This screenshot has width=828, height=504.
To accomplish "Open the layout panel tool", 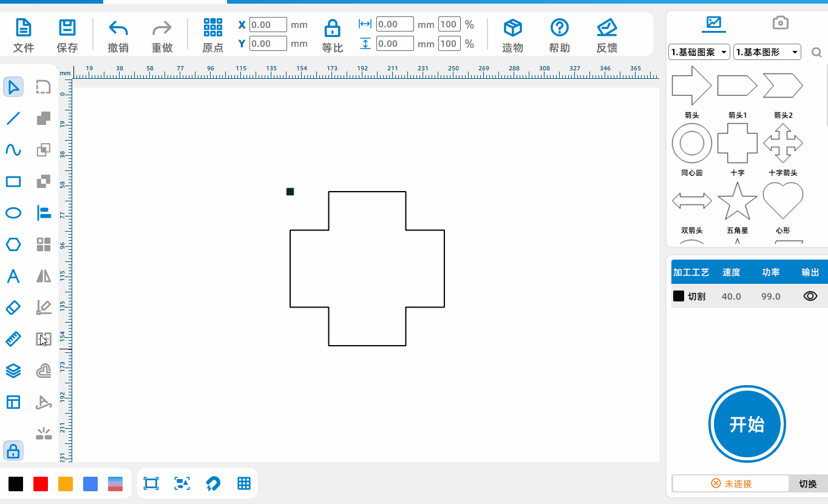I will point(13,402).
